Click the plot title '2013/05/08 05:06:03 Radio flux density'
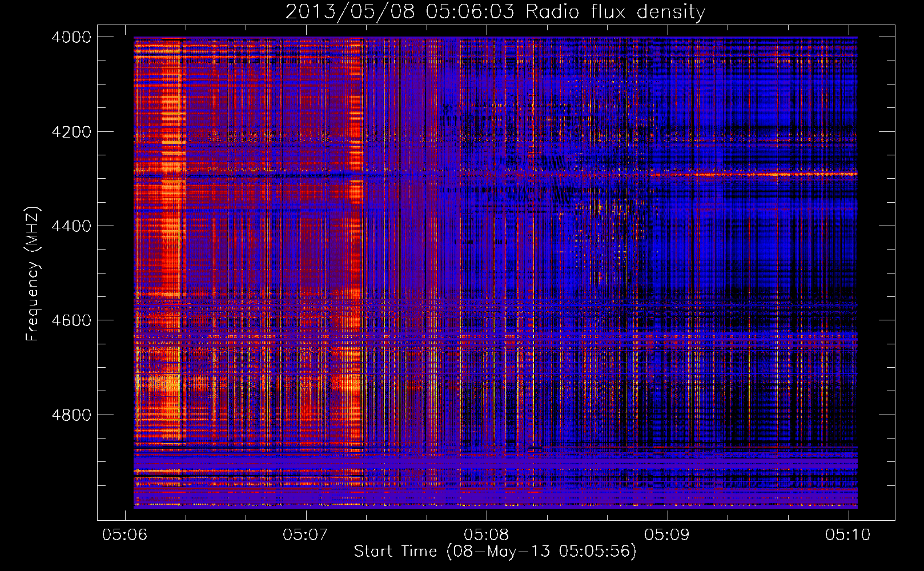924x571 pixels. pos(495,12)
